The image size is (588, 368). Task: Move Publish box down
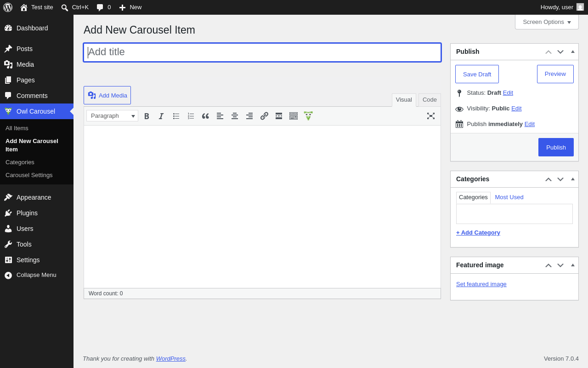pyautogui.click(x=560, y=52)
